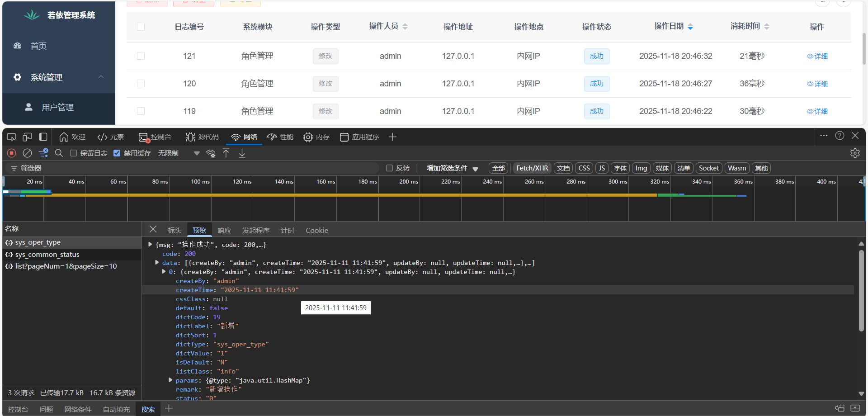The image size is (868, 416).
Task: Click the stop recording network log button
Action: click(x=12, y=153)
